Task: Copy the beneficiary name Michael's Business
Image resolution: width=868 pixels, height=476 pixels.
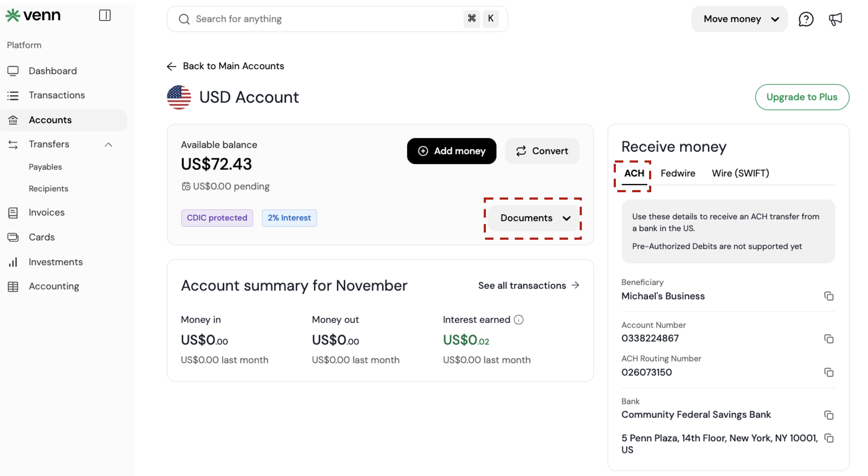Action: click(829, 296)
